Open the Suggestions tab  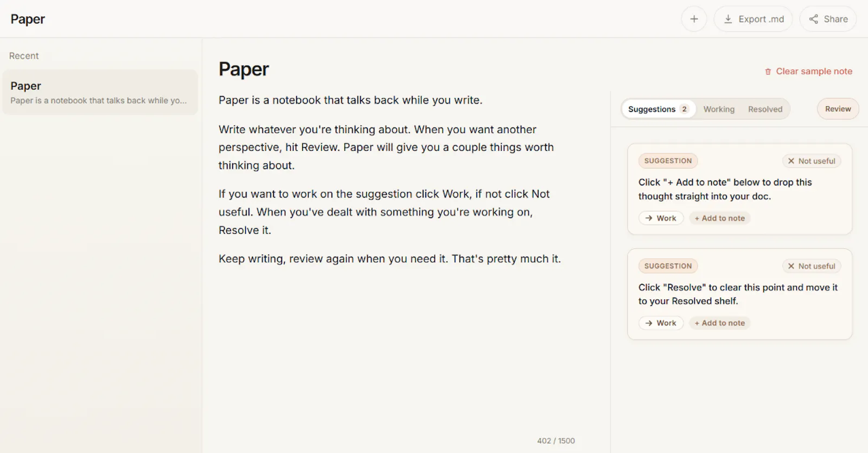coord(658,109)
